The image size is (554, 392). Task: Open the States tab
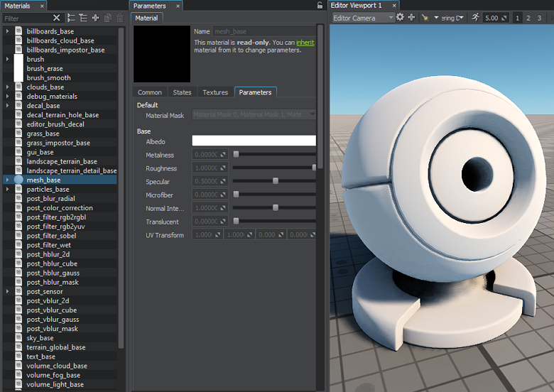click(x=182, y=92)
